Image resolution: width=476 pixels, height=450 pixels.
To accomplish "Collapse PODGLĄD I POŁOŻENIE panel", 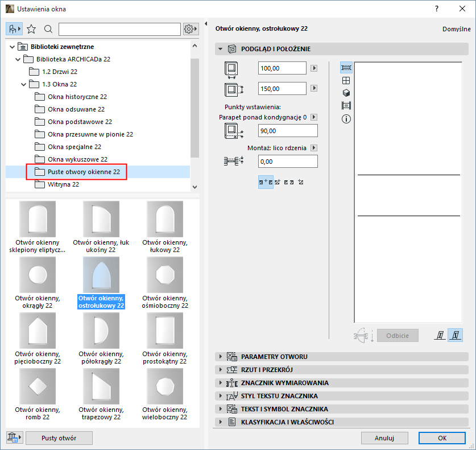I will click(221, 49).
